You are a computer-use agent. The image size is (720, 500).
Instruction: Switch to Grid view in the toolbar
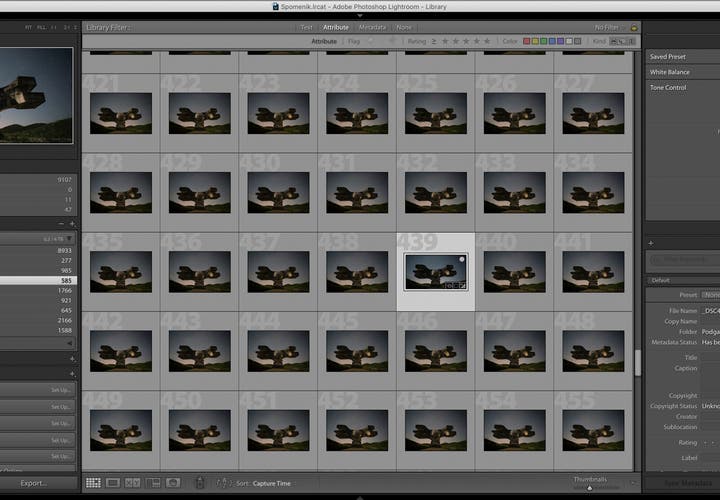coord(93,483)
